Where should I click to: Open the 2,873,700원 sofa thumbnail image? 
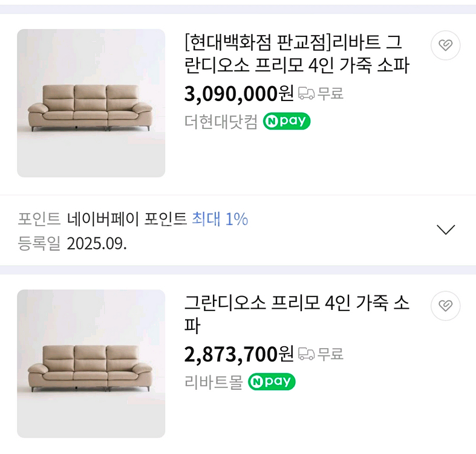point(91,363)
